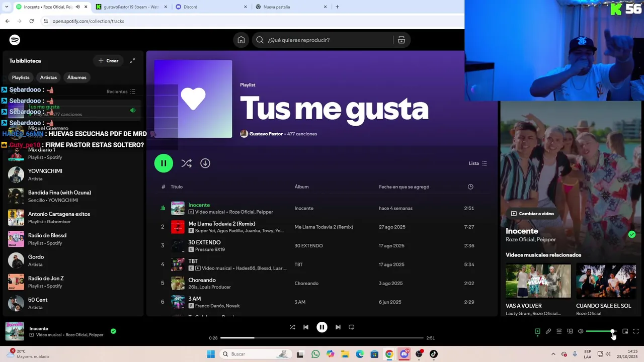Toggle shuffle next to green pause button
This screenshot has height=362, width=644.
[186, 163]
